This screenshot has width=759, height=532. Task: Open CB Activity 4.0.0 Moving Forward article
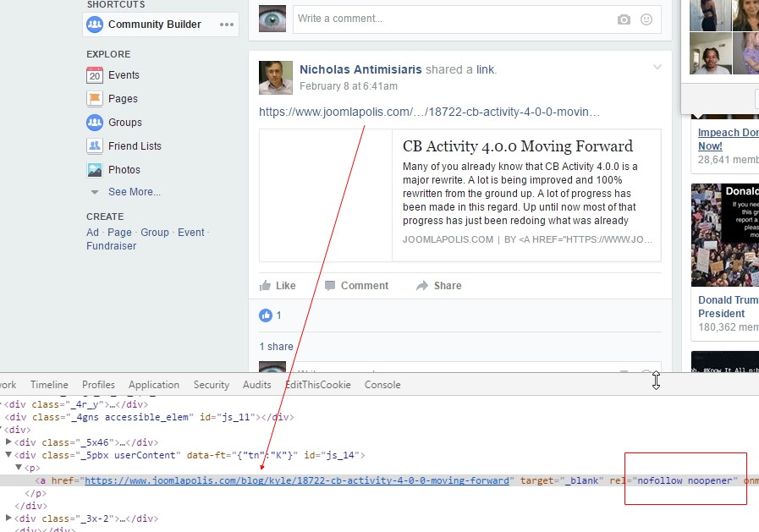tap(518, 146)
